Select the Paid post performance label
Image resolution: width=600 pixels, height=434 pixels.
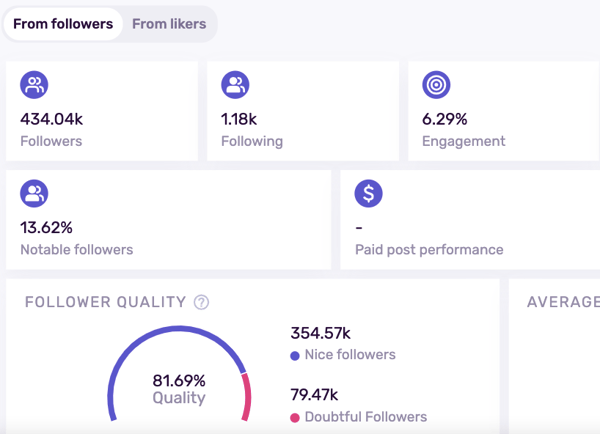click(x=429, y=249)
